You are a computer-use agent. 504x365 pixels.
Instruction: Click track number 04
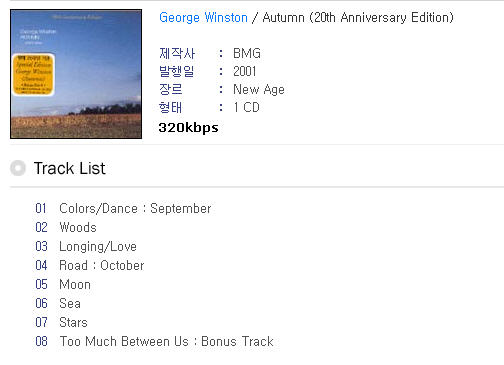(x=41, y=266)
